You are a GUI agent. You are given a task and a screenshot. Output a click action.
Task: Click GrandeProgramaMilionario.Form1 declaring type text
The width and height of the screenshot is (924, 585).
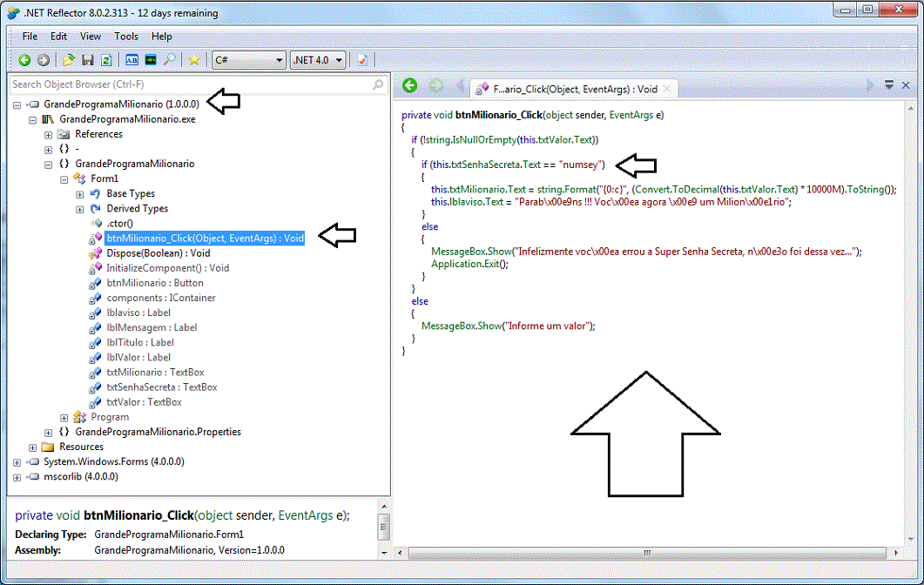[x=169, y=535]
